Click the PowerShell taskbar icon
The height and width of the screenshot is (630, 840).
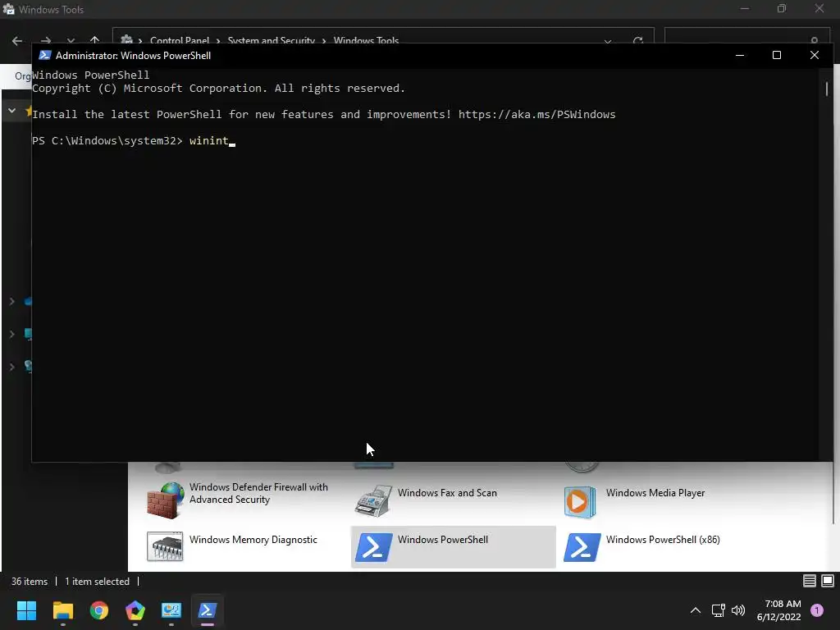(208, 610)
